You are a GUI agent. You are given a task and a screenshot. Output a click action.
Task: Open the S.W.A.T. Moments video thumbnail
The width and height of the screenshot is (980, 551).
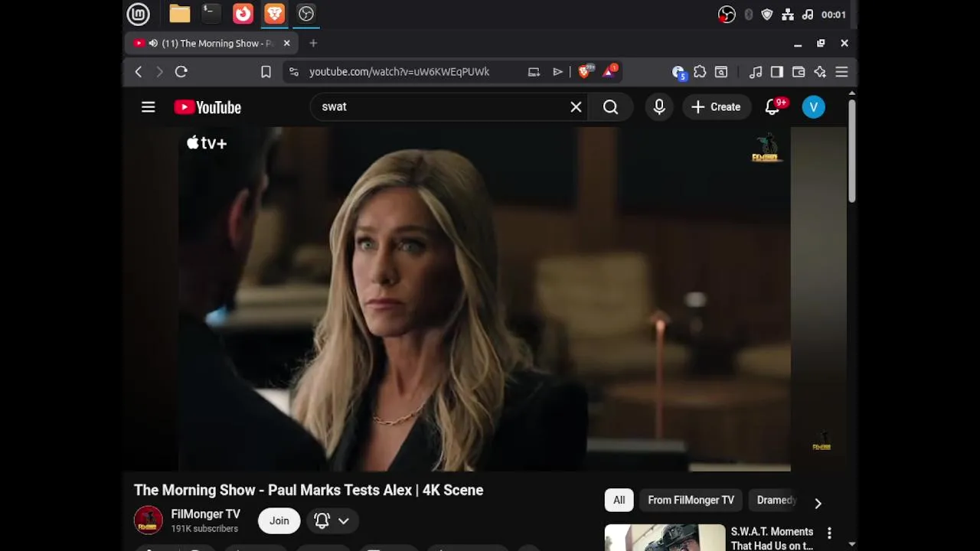point(665,538)
